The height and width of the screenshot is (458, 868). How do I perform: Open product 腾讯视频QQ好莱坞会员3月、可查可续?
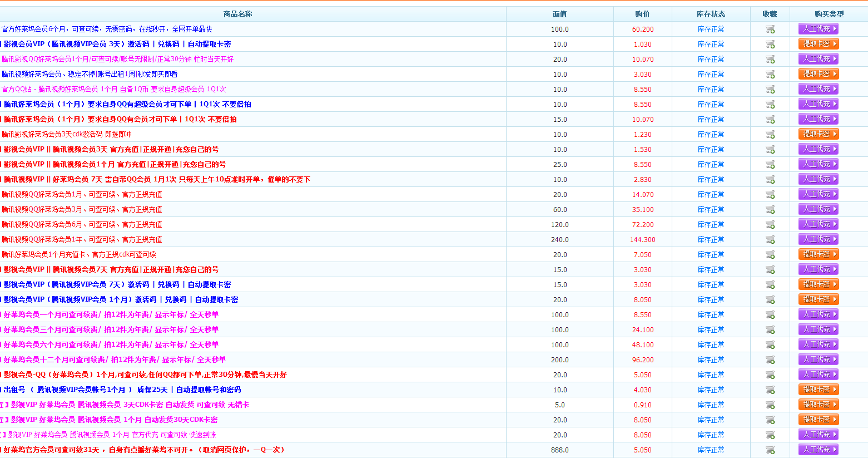pos(82,209)
